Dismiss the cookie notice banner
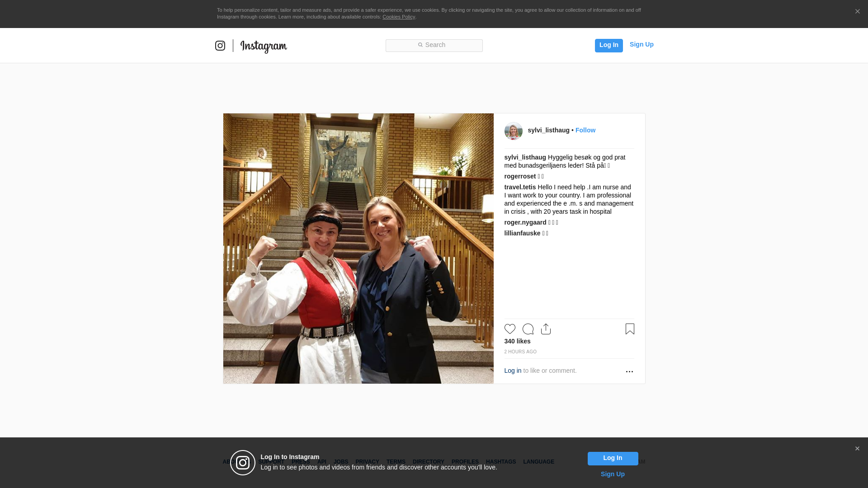 [857, 12]
